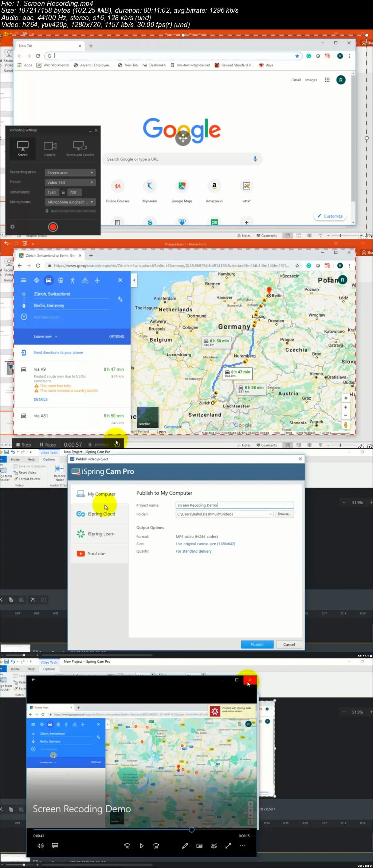This screenshot has width=373, height=868.
Task: Expand DETAILS for route via A9
Action: (41, 400)
